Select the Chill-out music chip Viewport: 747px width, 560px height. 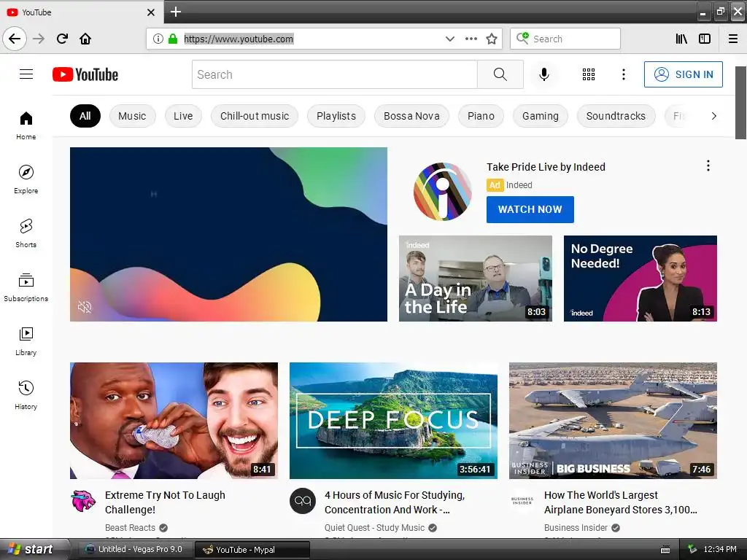tap(255, 116)
